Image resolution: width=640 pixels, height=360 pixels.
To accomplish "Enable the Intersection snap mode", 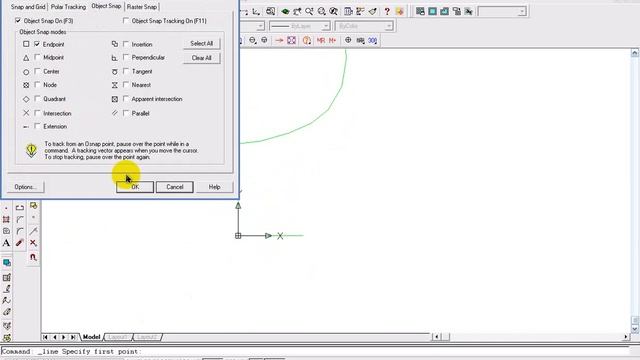I will tap(37, 113).
